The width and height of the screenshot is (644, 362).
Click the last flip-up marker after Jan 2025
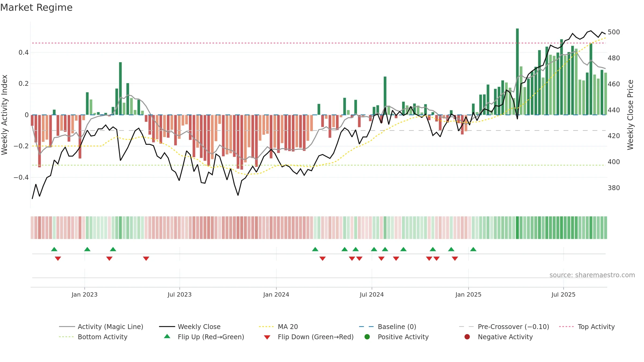pyautogui.click(x=473, y=249)
